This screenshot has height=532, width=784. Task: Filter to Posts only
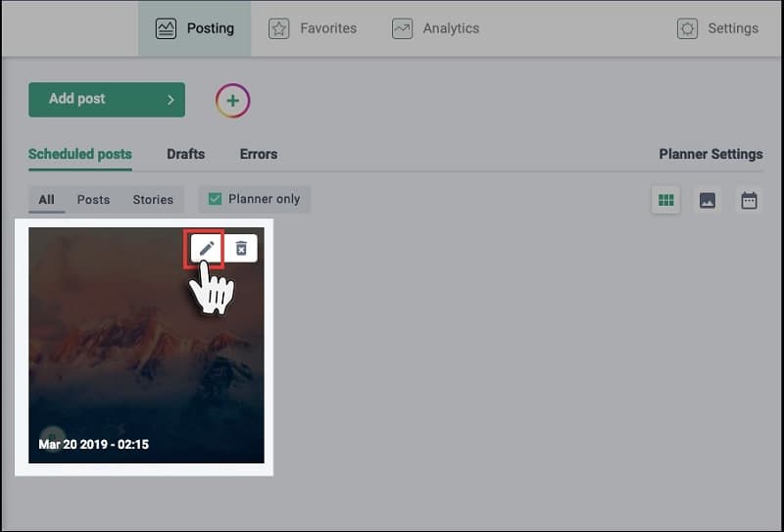pos(93,200)
